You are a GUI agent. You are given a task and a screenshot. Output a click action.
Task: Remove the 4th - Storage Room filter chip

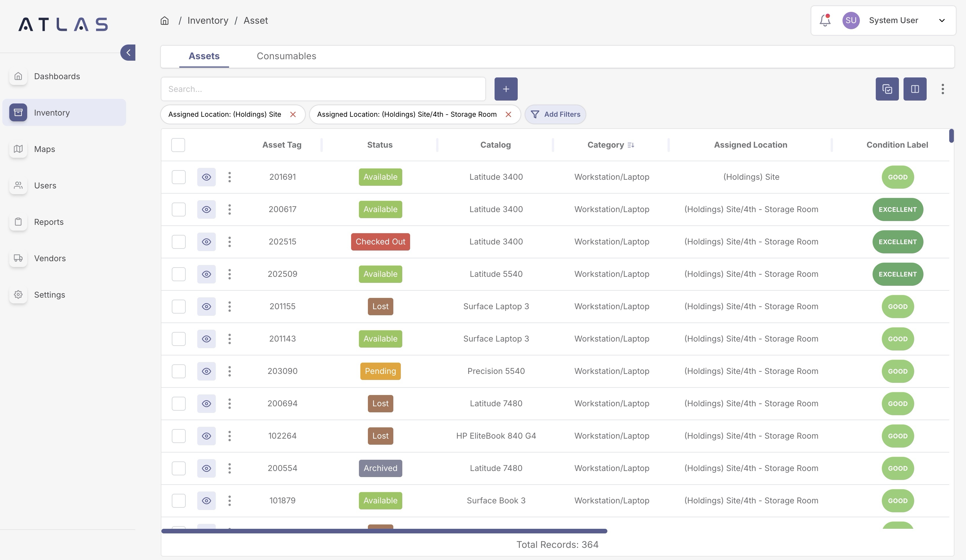pyautogui.click(x=508, y=114)
